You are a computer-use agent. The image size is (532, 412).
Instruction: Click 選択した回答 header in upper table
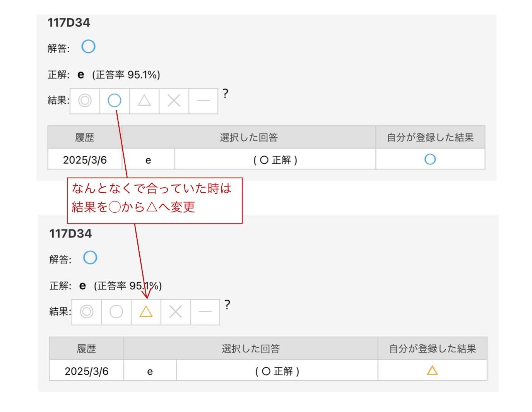coord(249,137)
